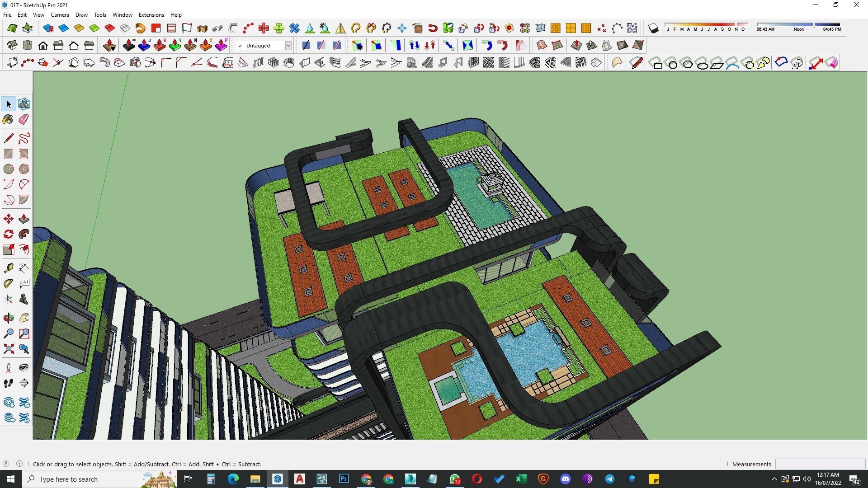The width and height of the screenshot is (868, 488).
Task: Open the Help menu
Action: (176, 15)
